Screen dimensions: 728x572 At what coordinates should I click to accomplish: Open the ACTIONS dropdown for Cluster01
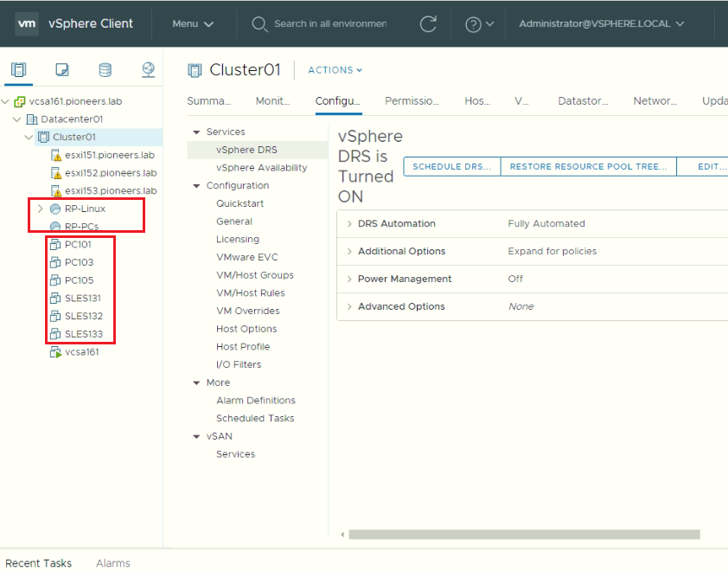point(335,70)
